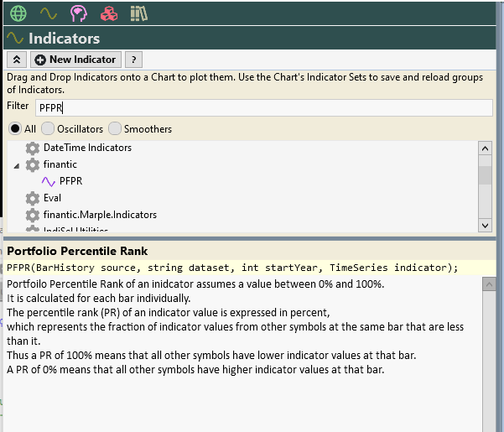Open the green globe panel icon
This screenshot has width=504, height=432.
click(x=18, y=13)
